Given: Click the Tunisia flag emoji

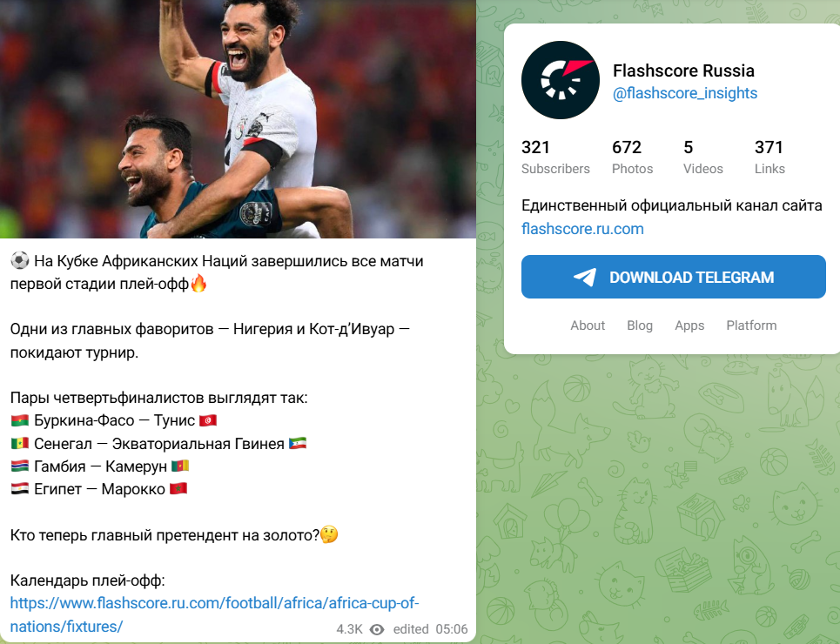Looking at the screenshot, I should coord(208,420).
